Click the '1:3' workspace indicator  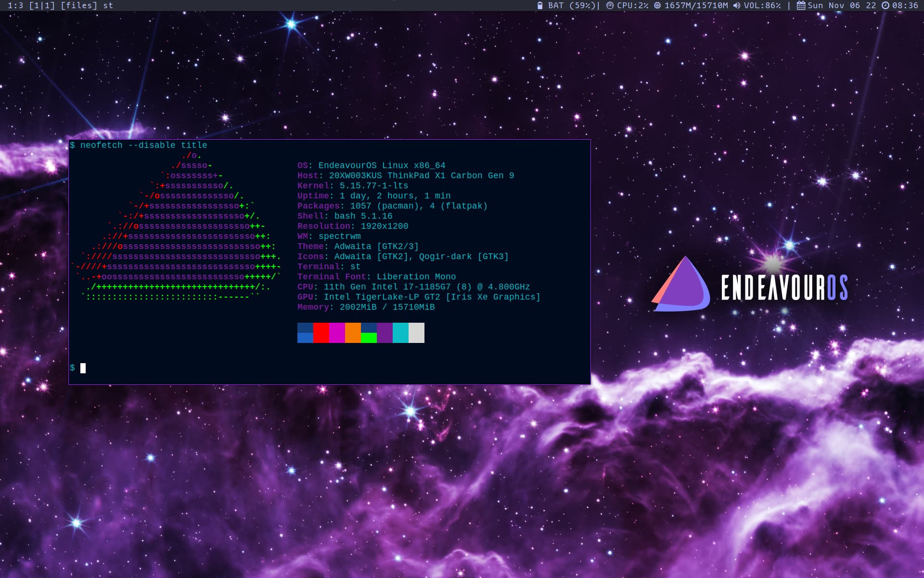point(15,5)
